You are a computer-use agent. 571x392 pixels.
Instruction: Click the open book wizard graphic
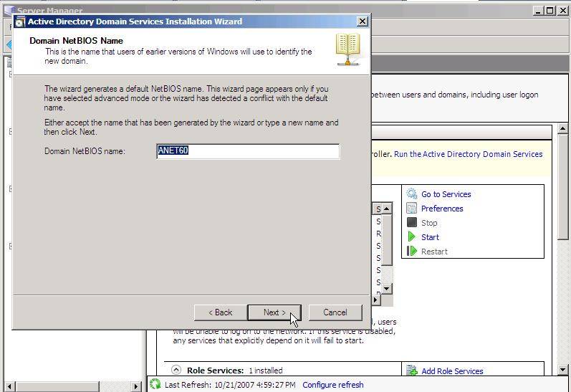pyautogui.click(x=347, y=49)
